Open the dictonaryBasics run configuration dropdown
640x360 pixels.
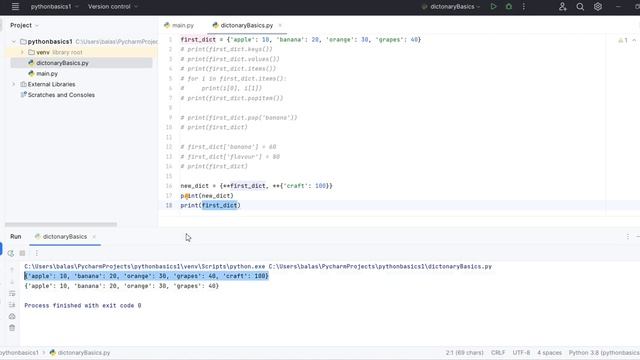coord(451,7)
